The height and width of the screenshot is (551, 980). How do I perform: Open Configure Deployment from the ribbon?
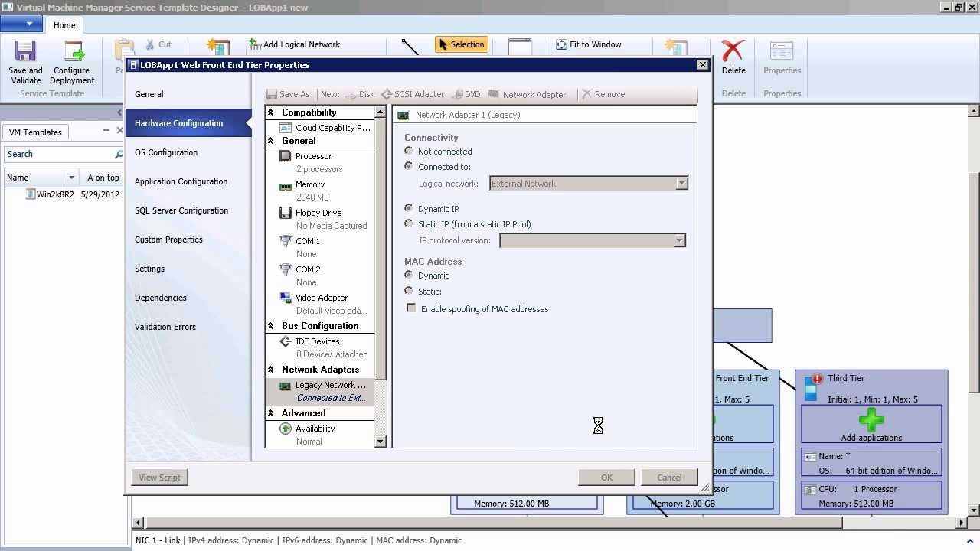(x=72, y=62)
